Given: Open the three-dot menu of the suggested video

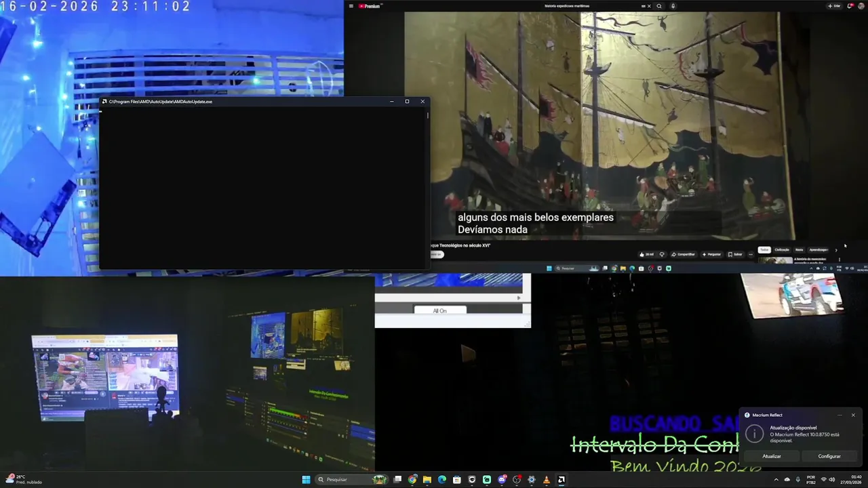Looking at the screenshot, I should click(839, 259).
